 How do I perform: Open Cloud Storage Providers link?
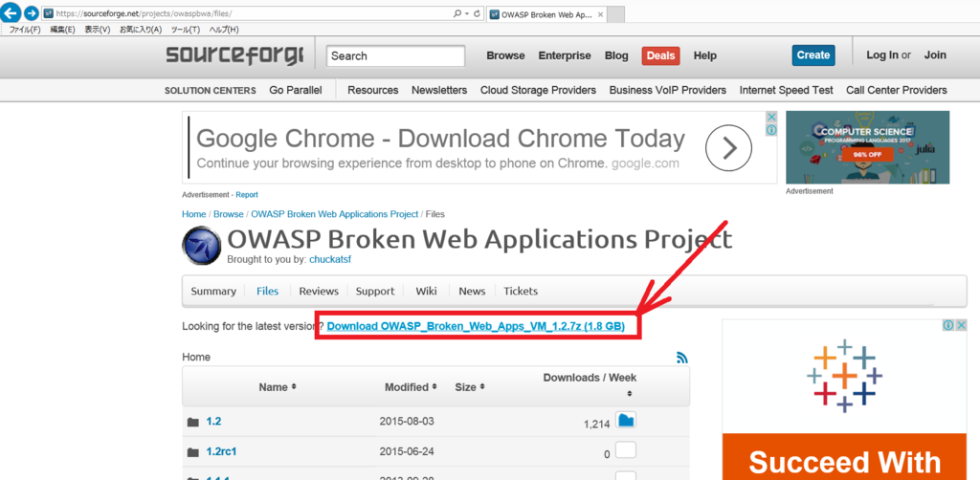pos(538,90)
